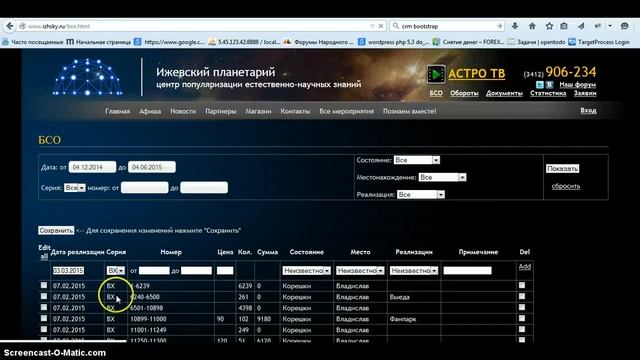Check Del box for Фанпарк row
Image resolution: width=640 pixels, height=360 pixels.
(x=522, y=318)
